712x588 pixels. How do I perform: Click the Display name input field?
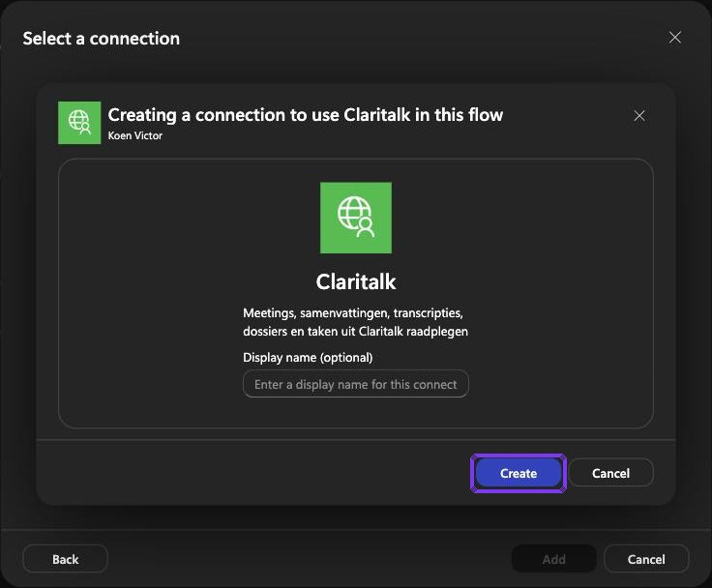coord(356,384)
